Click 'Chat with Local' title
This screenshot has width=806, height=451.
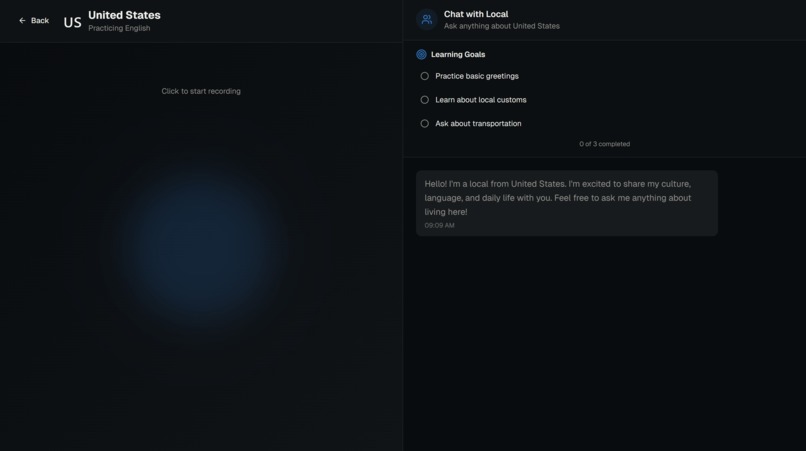476,14
